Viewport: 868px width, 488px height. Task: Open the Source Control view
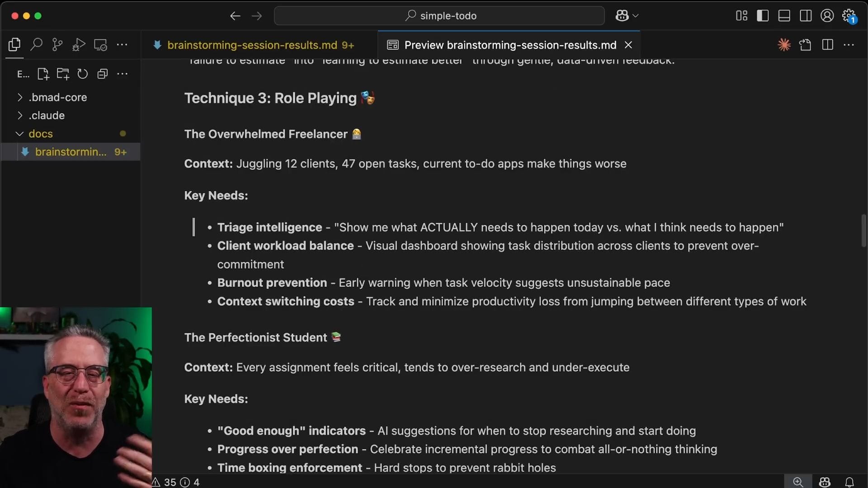click(57, 44)
